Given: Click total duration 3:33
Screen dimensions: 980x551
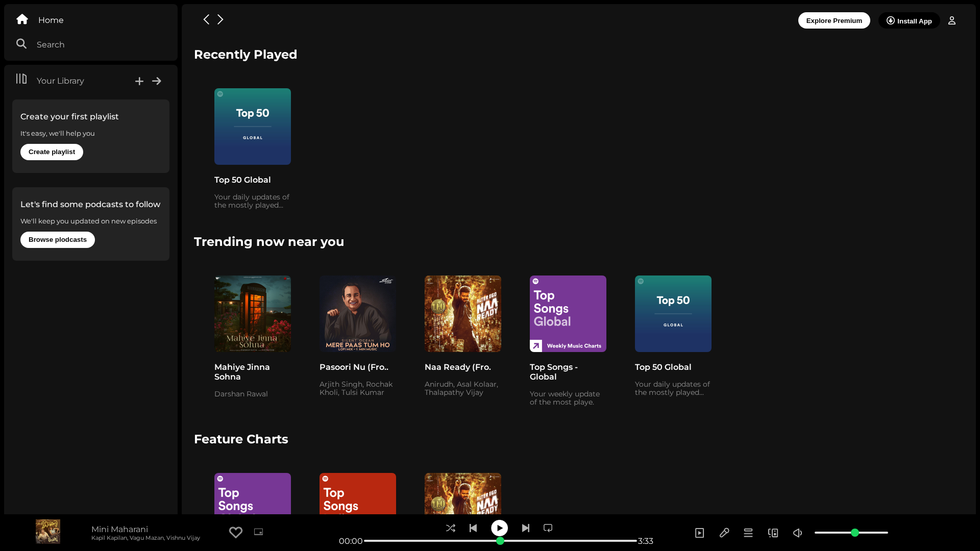Looking at the screenshot, I should pyautogui.click(x=646, y=541).
